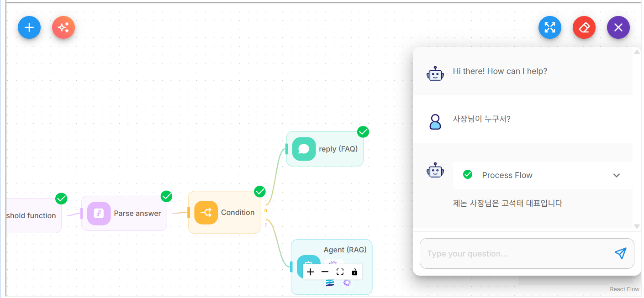Toggle canvas interactivity lock icon
Screen dimensions: 644x298
pyautogui.click(x=354, y=272)
